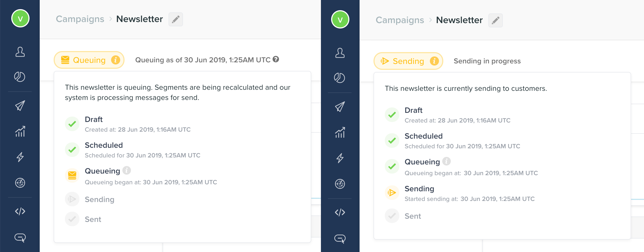Open lightning bolt icon in left sidebar
This screenshot has height=252, width=644.
20,157
